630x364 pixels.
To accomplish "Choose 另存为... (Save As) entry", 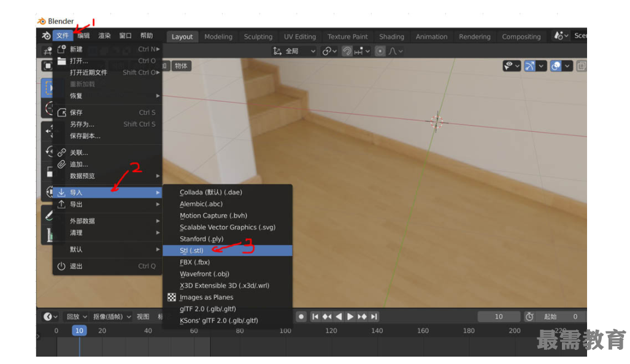I will [108, 124].
